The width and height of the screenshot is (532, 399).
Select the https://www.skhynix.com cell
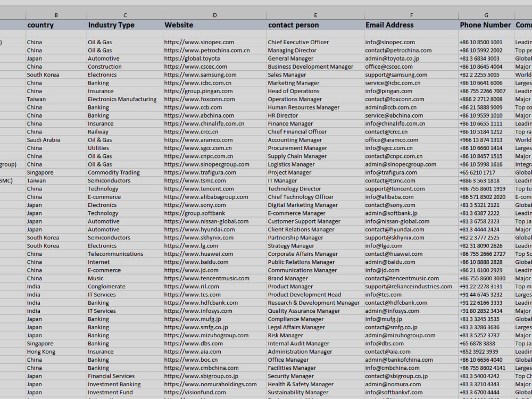pyautogui.click(x=215, y=237)
